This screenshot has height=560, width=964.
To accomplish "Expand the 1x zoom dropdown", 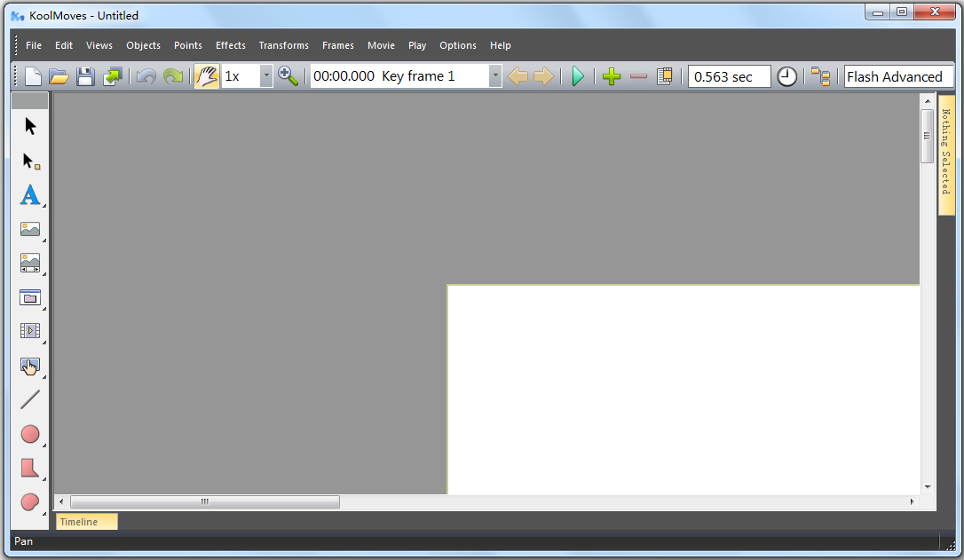I will pos(266,76).
